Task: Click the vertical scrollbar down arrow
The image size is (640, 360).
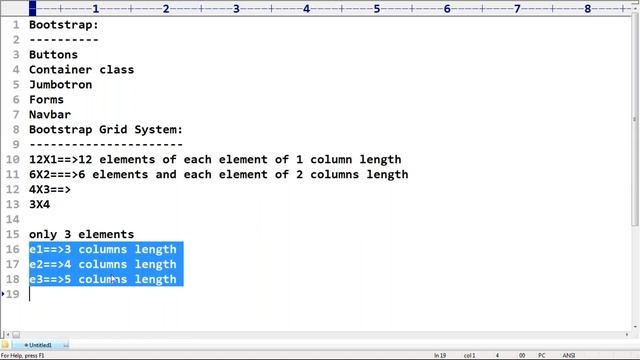Action: coord(635,327)
